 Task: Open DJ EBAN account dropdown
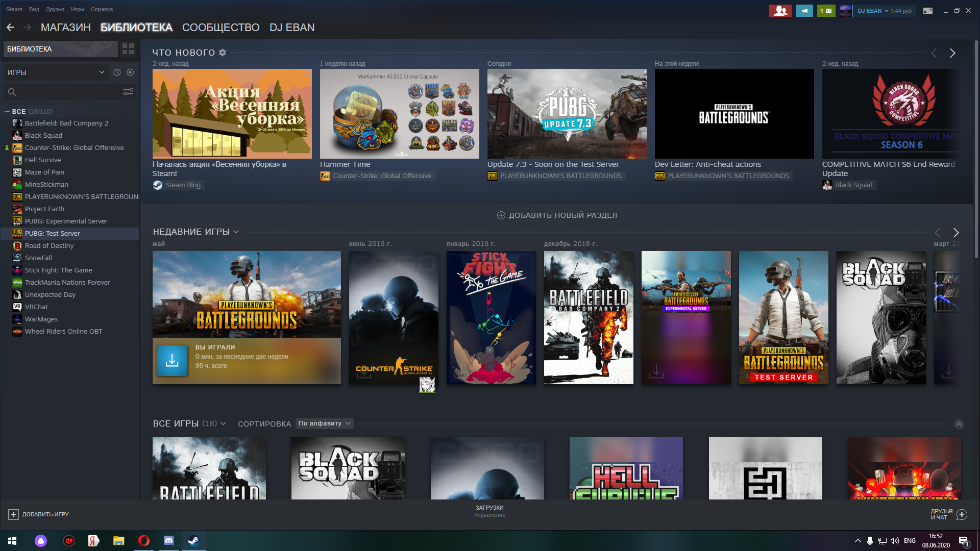coord(885,11)
